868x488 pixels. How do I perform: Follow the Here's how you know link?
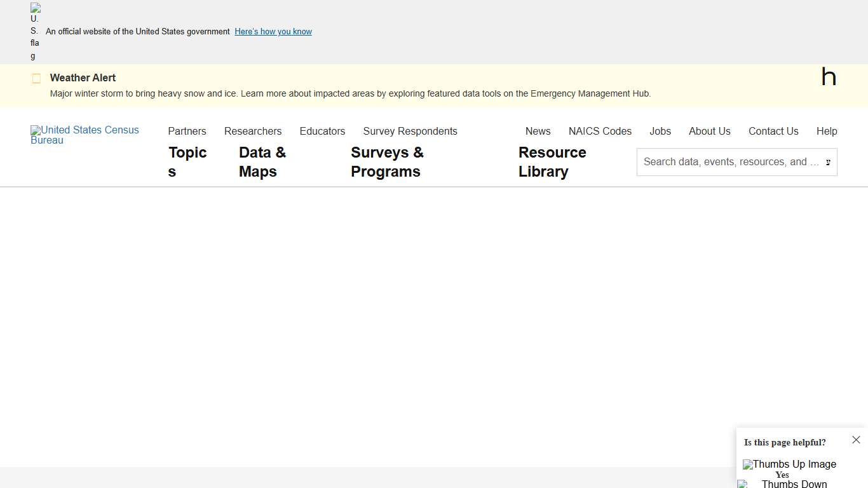click(273, 31)
